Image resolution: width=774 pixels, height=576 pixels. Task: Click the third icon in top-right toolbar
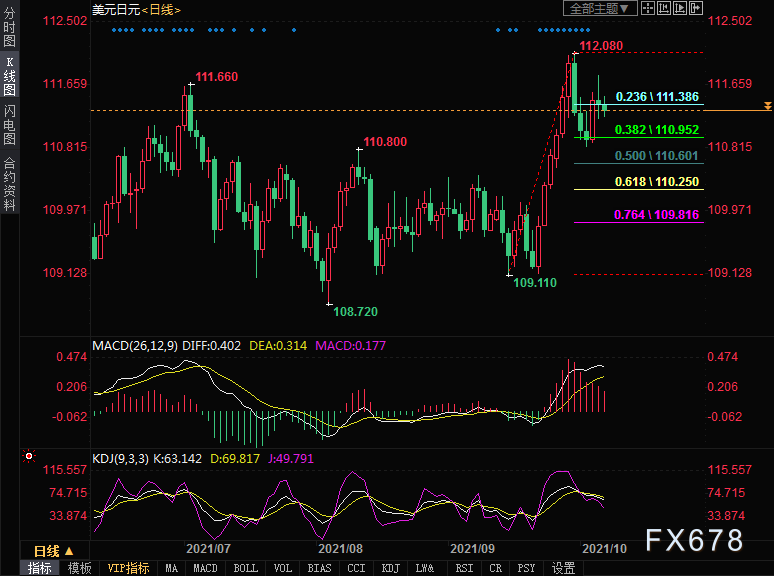point(680,9)
